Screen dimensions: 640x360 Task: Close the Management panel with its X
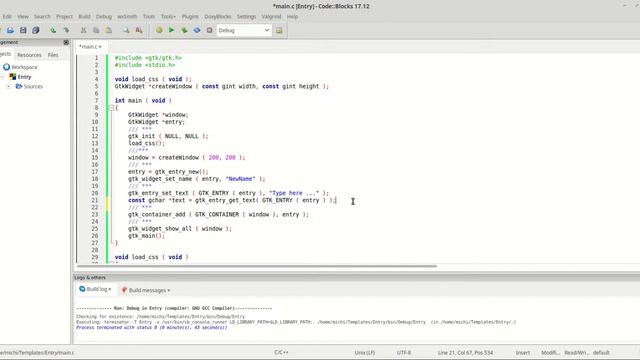tap(66, 42)
